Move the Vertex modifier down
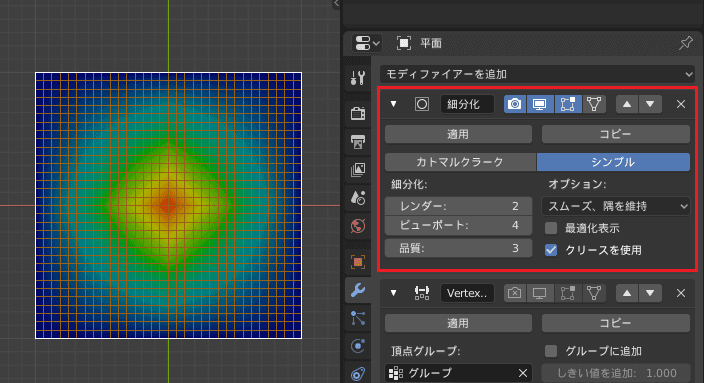The height and width of the screenshot is (383, 704). coord(650,293)
